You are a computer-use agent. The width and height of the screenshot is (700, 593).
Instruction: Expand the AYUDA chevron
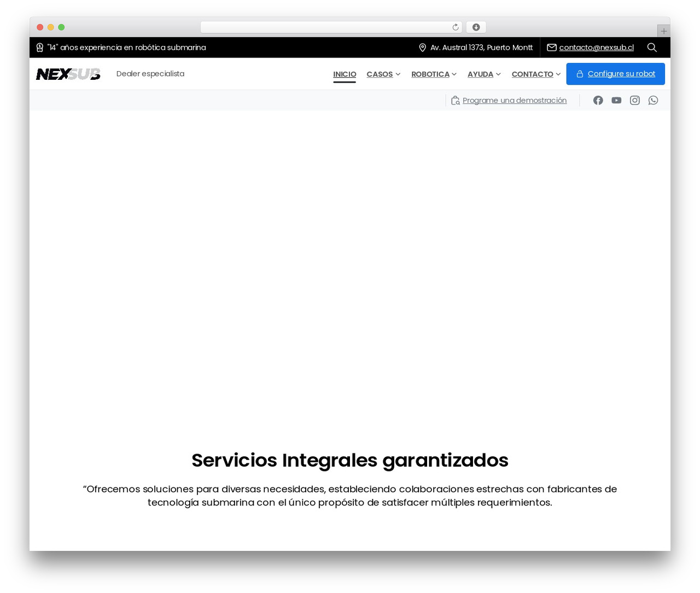coord(498,74)
